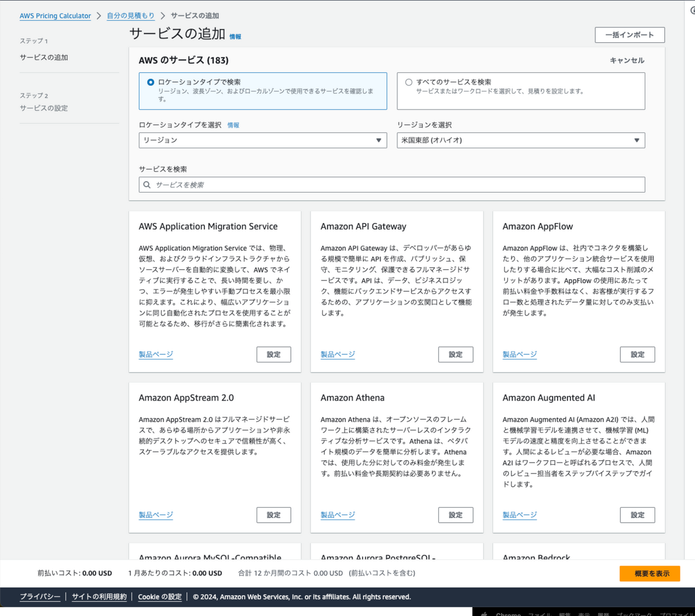695x616 pixels.
Task: Click the Amazon Augmented AI card title
Action: (x=548, y=398)
